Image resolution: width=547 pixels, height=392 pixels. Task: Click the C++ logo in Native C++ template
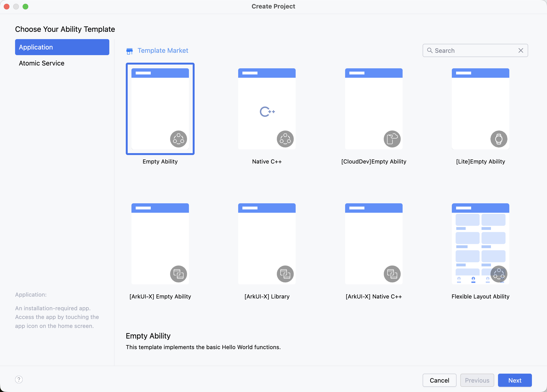[x=267, y=112]
